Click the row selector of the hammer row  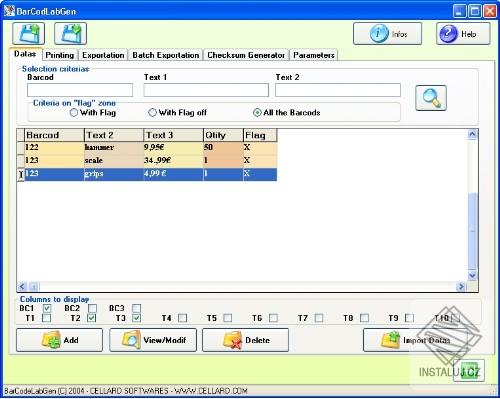pyautogui.click(x=21, y=148)
